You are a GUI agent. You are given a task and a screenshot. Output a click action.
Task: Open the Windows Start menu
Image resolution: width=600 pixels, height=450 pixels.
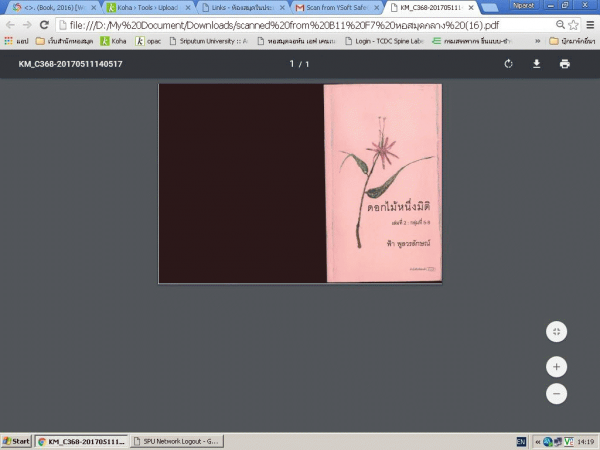click(x=16, y=440)
